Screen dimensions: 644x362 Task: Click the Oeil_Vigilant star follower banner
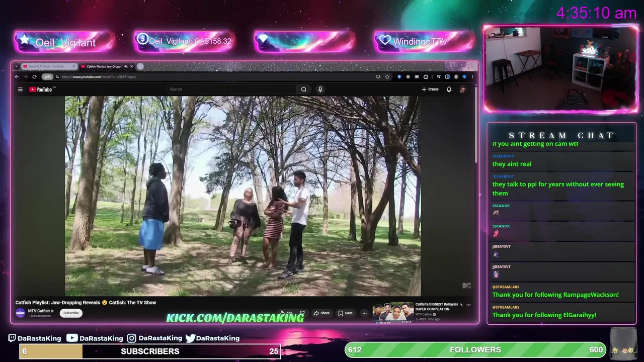point(64,42)
